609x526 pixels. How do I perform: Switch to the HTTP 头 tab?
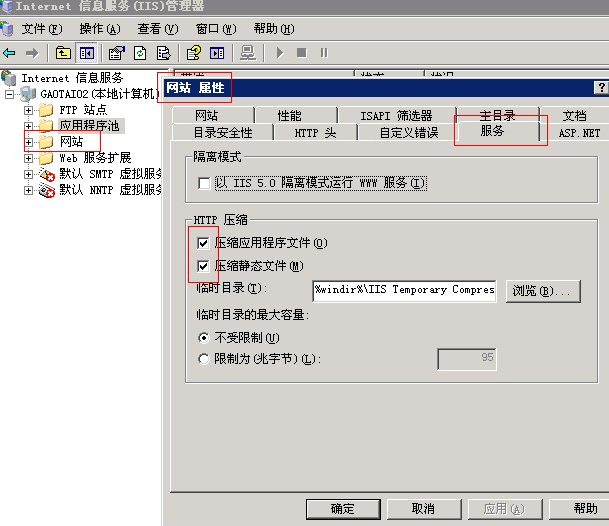coord(315,132)
